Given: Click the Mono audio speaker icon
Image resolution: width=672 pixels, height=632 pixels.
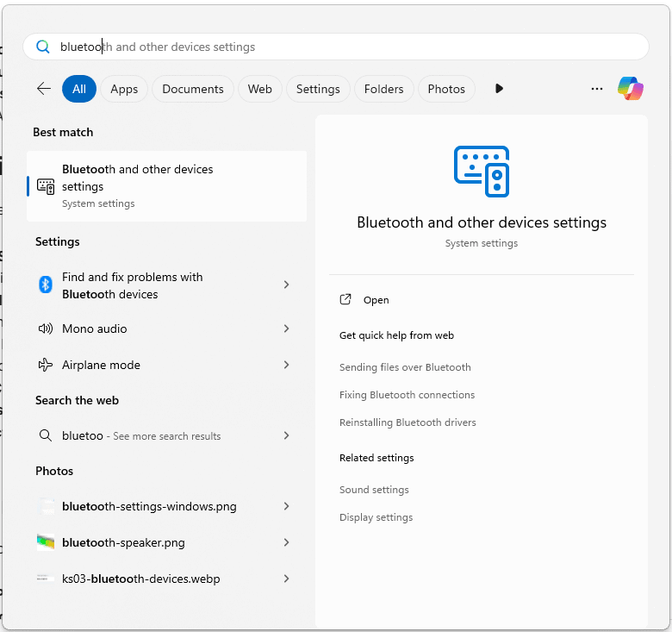Looking at the screenshot, I should point(46,329).
